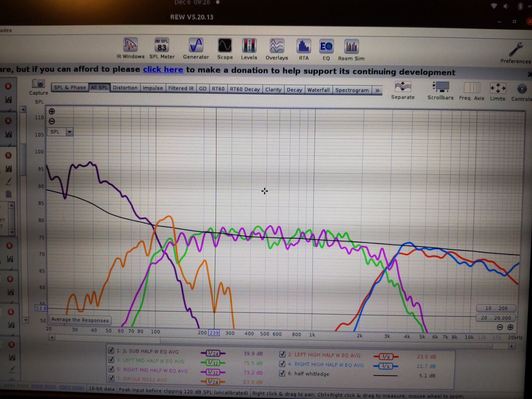
Task: Switch to the Distortion tab
Action: pos(125,88)
